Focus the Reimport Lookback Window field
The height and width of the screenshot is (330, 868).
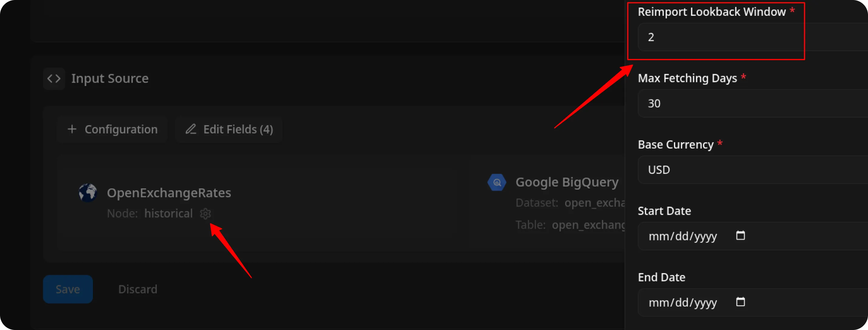(x=753, y=37)
